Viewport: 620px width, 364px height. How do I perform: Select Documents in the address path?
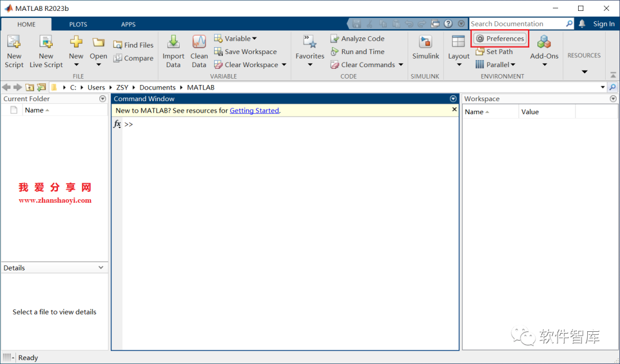point(157,87)
